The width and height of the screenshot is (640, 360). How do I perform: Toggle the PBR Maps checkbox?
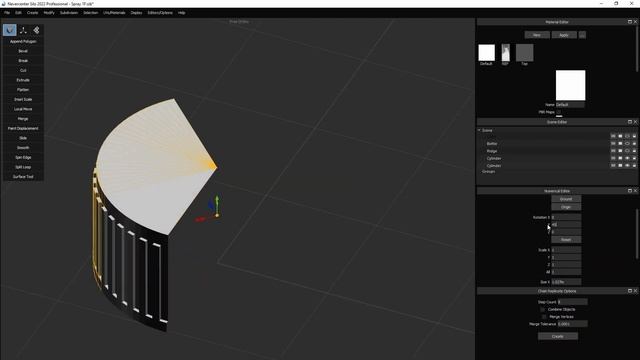coord(559,112)
